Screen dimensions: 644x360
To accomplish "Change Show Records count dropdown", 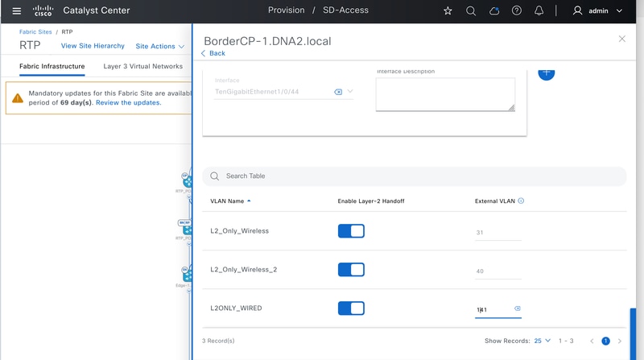I will (x=542, y=341).
